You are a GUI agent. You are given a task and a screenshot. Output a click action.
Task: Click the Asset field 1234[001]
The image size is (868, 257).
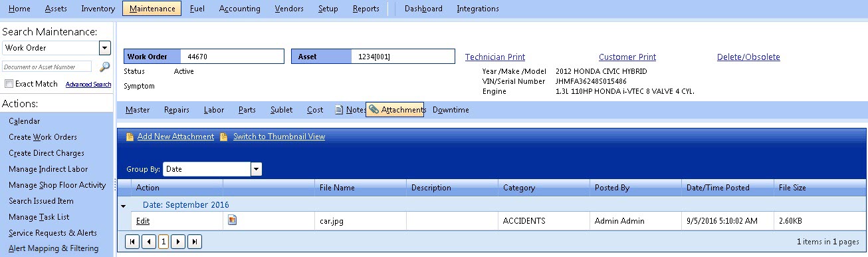(403, 57)
